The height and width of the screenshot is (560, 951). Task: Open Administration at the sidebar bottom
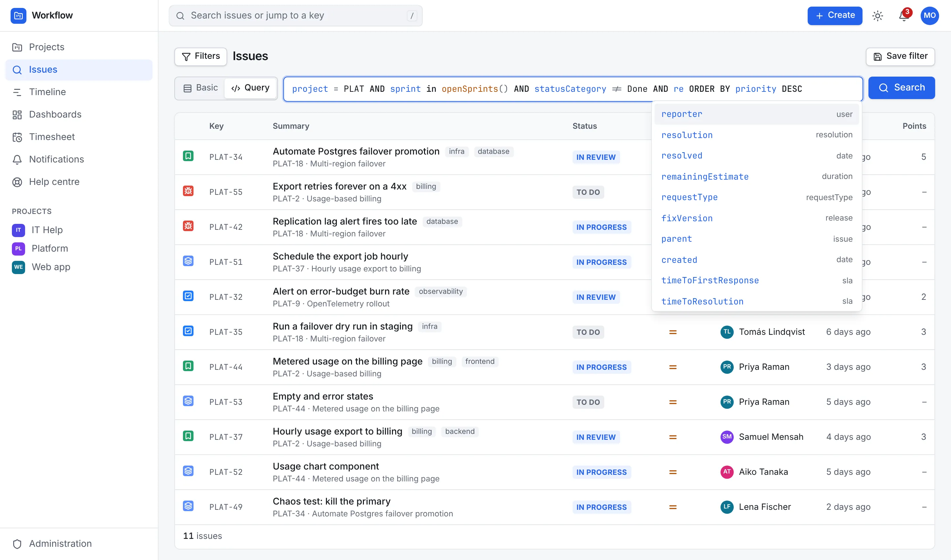[x=79, y=544]
